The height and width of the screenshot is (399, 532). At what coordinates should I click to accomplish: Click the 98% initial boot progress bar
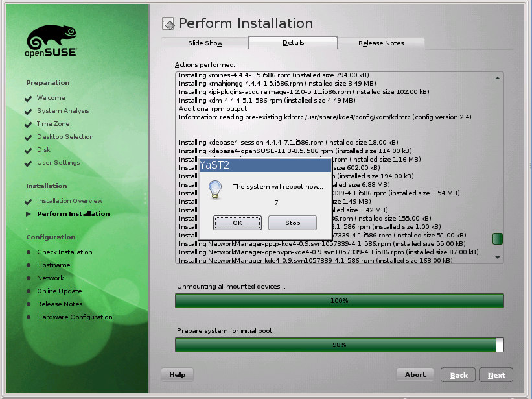(340, 345)
